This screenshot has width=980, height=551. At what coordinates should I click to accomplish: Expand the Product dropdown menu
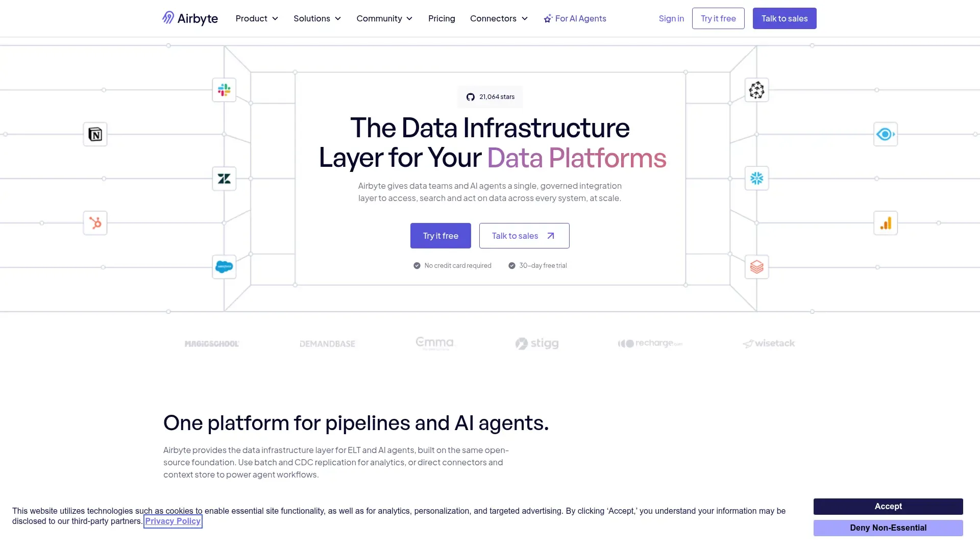(257, 18)
